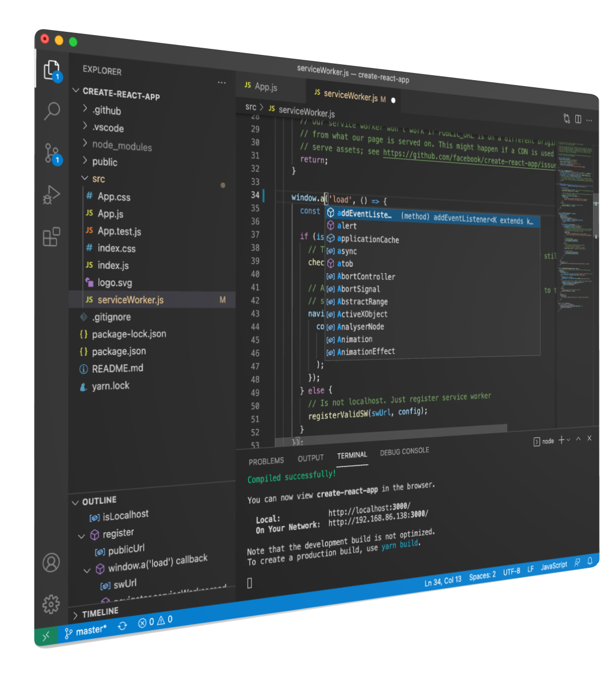Click the split editor icon
Viewport: 616px width, 676px height.
click(x=578, y=119)
